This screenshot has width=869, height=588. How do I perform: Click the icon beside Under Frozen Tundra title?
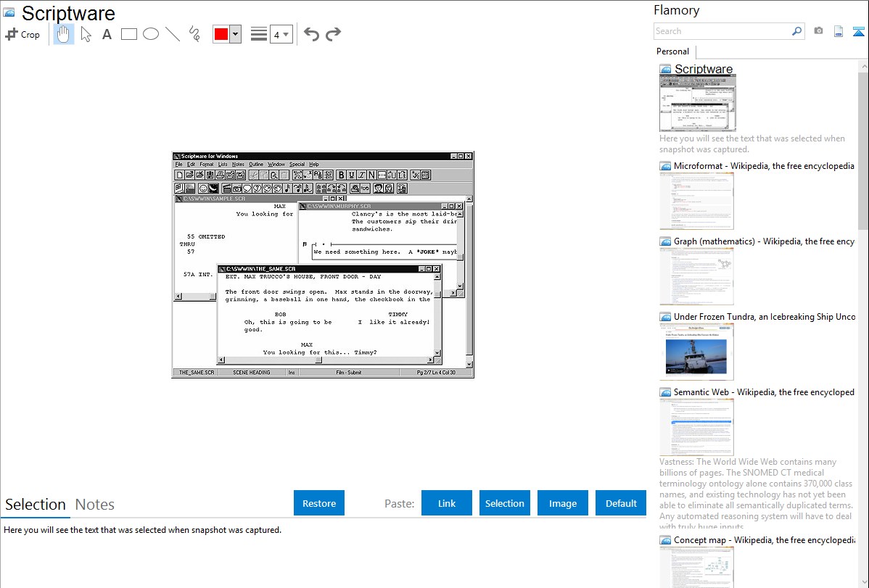(x=666, y=317)
